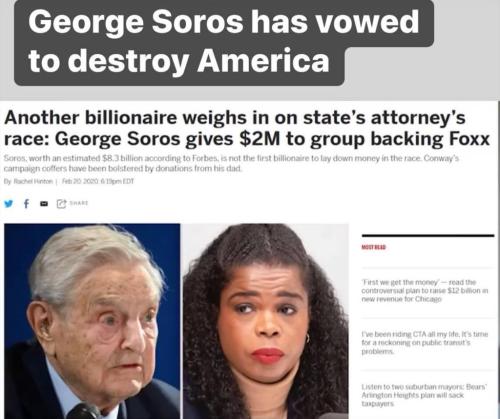Click the gray background right of the caption
This screenshot has height=419, width=500.
click(467, 50)
